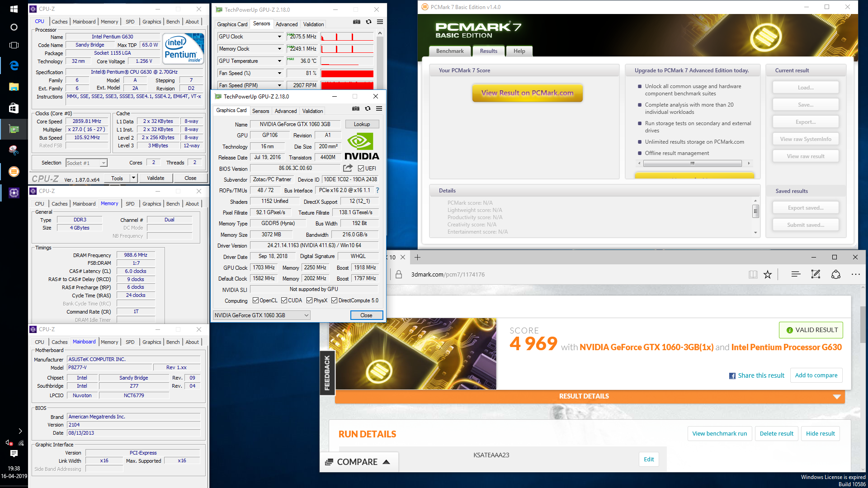Click Hide result button

click(820, 433)
